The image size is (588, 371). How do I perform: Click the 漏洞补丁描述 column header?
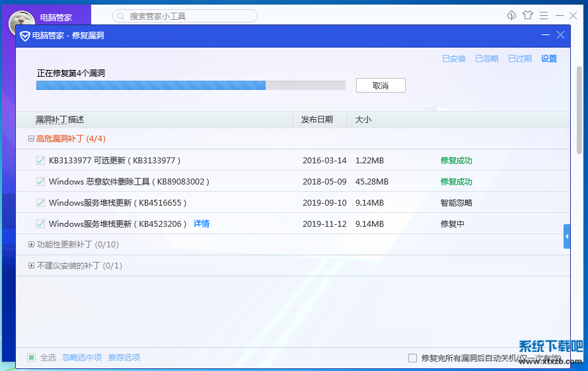[x=59, y=120]
